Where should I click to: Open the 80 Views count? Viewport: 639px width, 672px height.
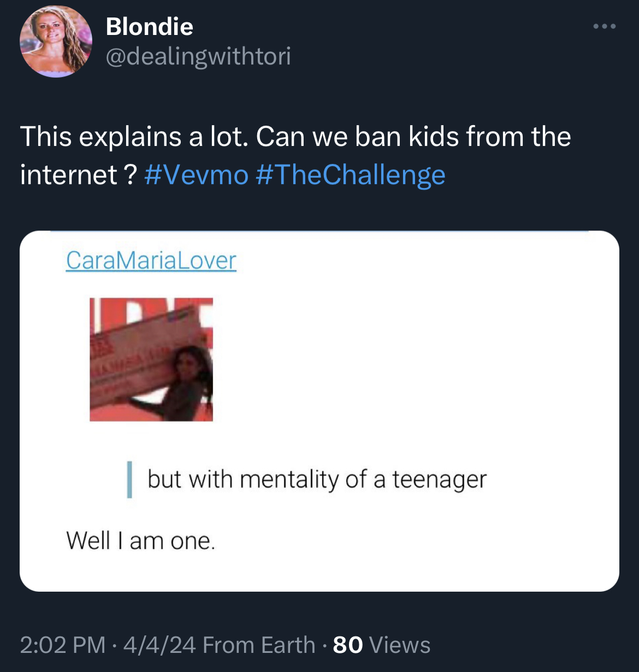click(382, 645)
